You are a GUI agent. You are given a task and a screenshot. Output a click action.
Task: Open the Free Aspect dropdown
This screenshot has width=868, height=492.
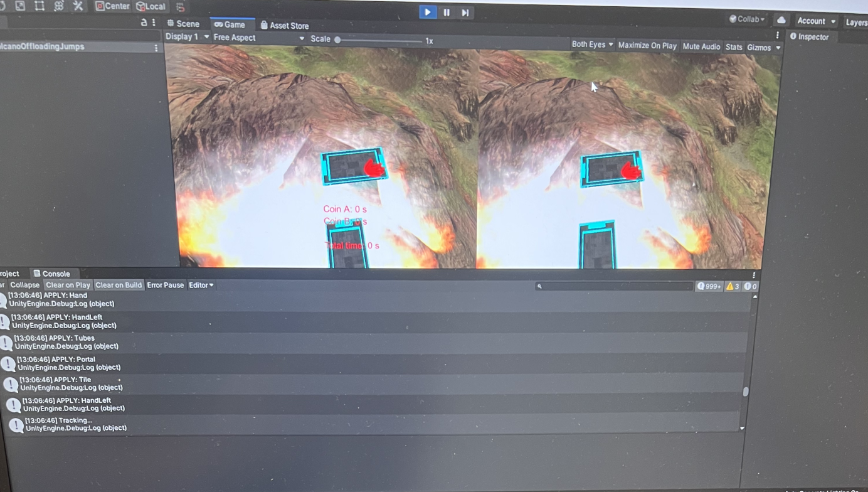point(258,38)
